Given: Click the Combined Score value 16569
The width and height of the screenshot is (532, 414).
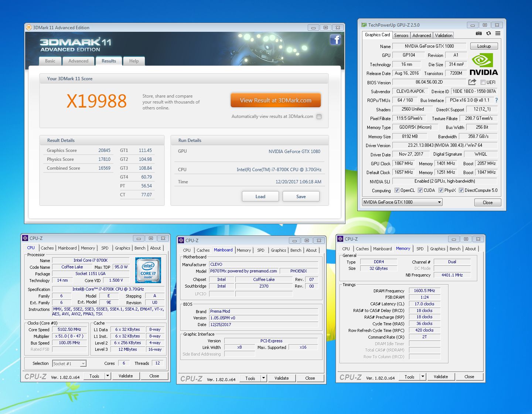Looking at the screenshot, I should point(104,168).
